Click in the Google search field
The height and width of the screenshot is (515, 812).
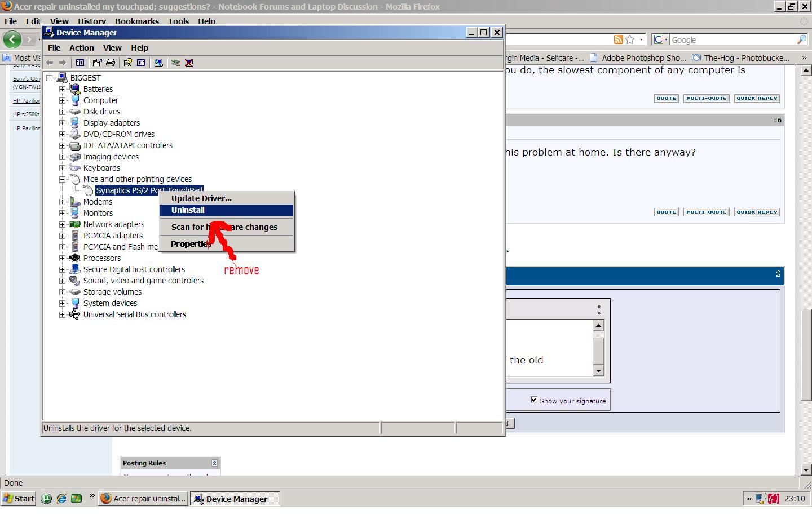point(732,40)
